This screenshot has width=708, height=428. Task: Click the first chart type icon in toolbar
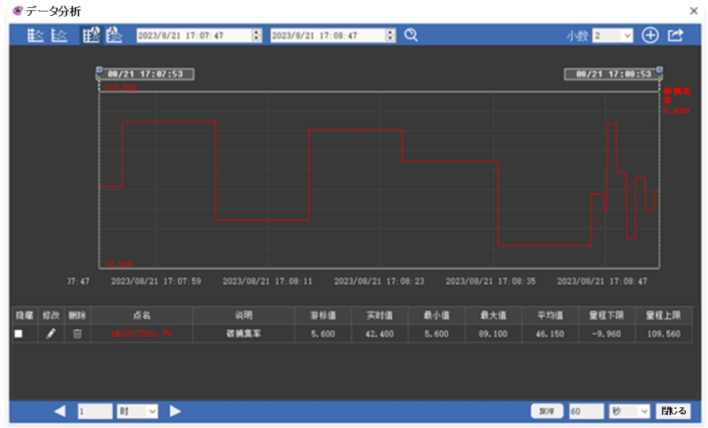35,35
